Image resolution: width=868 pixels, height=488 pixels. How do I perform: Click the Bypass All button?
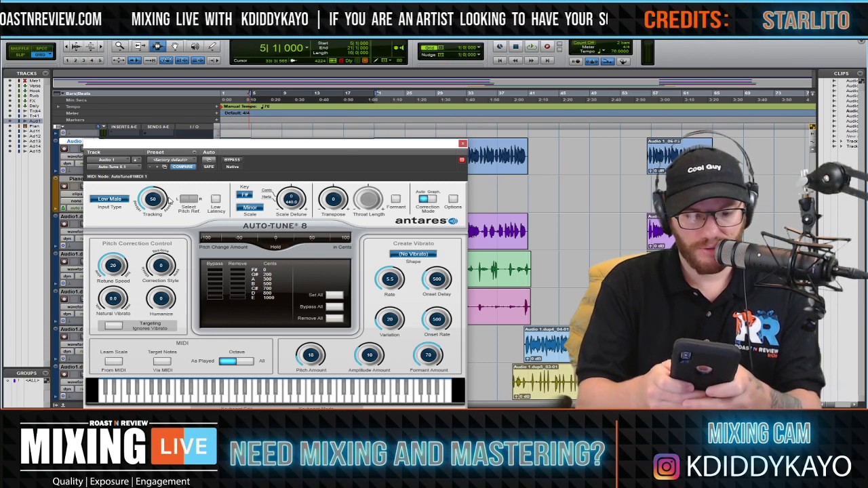[x=334, y=306]
